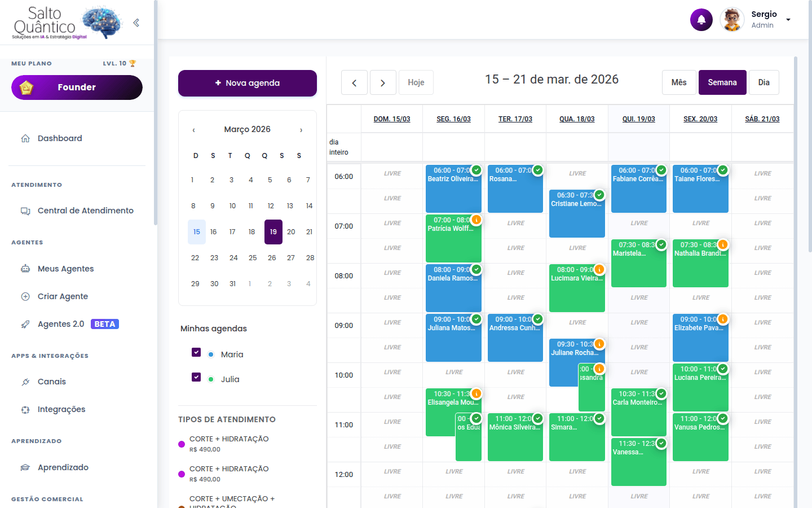Open Aprendizado section

(x=63, y=467)
